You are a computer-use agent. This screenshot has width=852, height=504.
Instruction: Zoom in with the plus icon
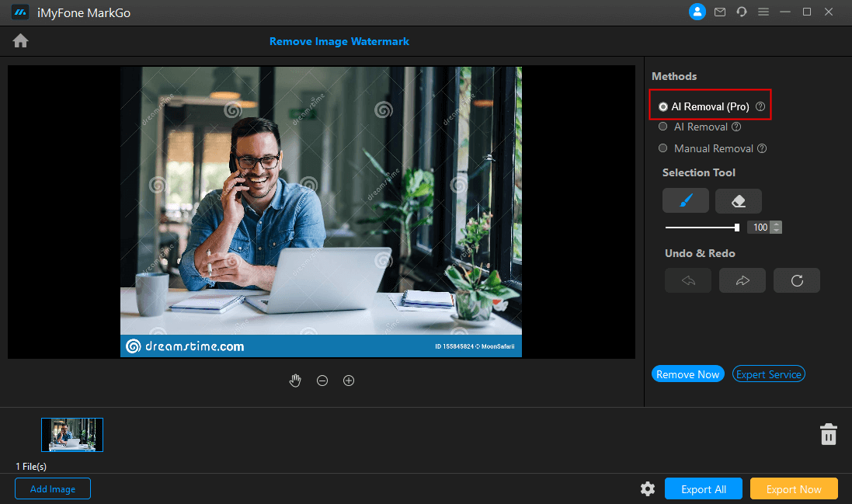click(349, 381)
